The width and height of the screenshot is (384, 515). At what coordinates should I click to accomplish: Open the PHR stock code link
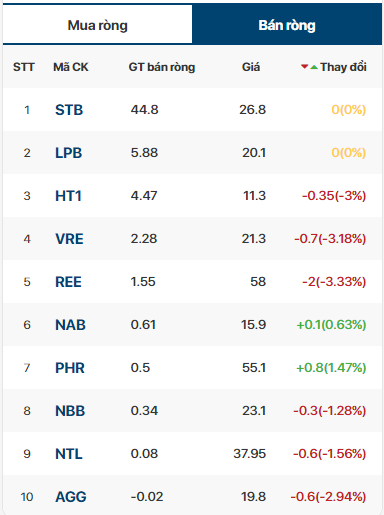(x=70, y=368)
